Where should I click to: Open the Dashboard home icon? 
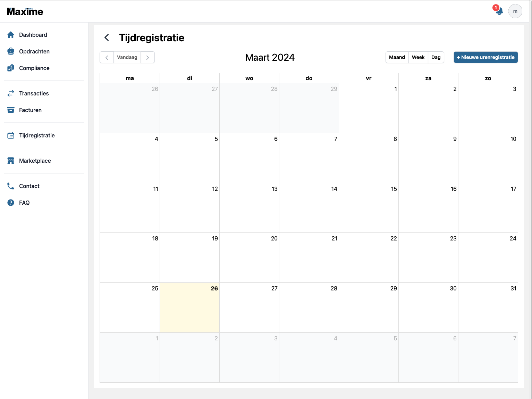pos(11,35)
